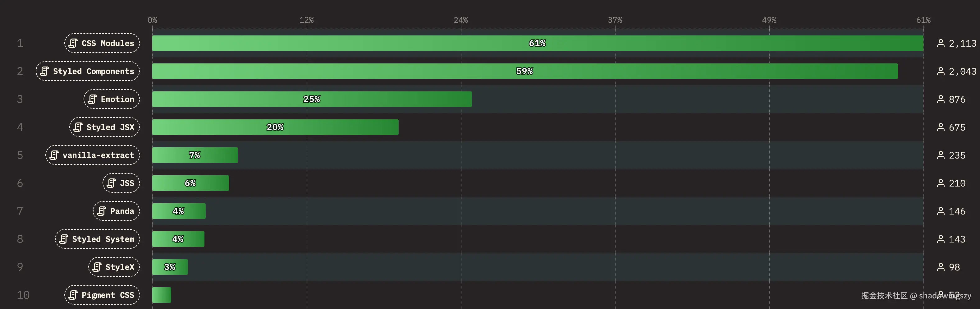
Task: Click the scroll icon in the Emotion label
Action: (x=93, y=99)
